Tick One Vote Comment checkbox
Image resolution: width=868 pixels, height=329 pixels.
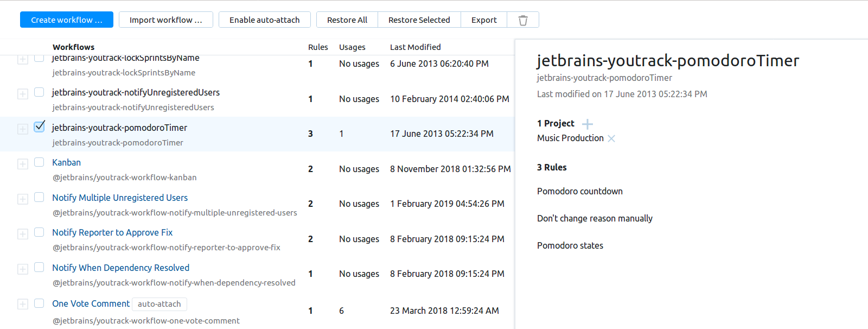(x=39, y=303)
